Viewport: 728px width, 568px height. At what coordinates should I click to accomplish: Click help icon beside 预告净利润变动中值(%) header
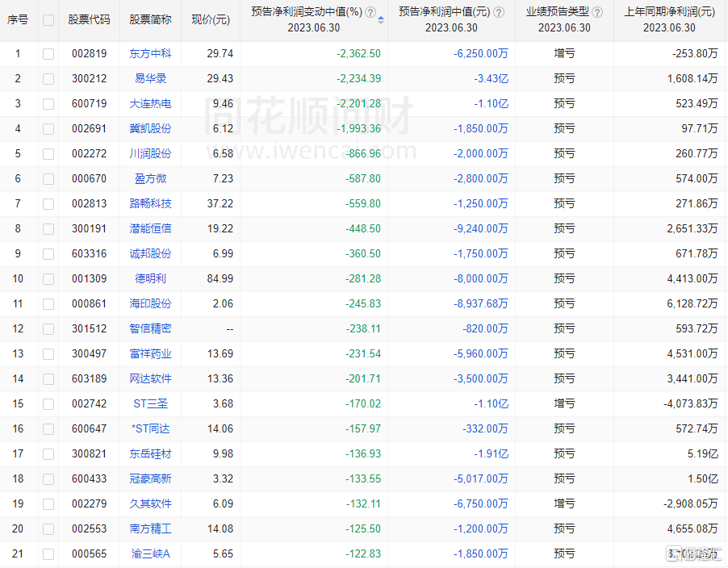pyautogui.click(x=370, y=12)
